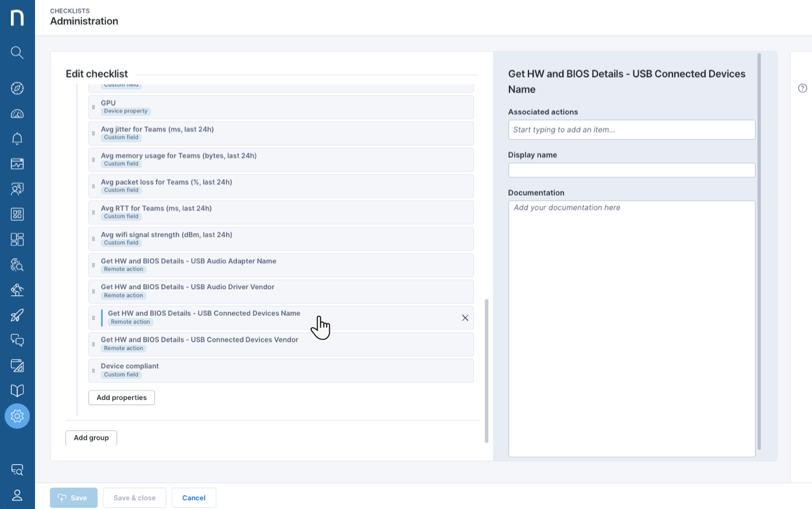The width and height of the screenshot is (812, 509).
Task: Click the user profile icon at sidebar bottom
Action: point(17,495)
